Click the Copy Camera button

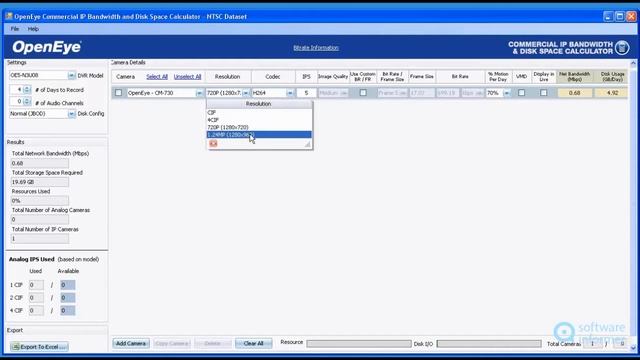(x=172, y=343)
